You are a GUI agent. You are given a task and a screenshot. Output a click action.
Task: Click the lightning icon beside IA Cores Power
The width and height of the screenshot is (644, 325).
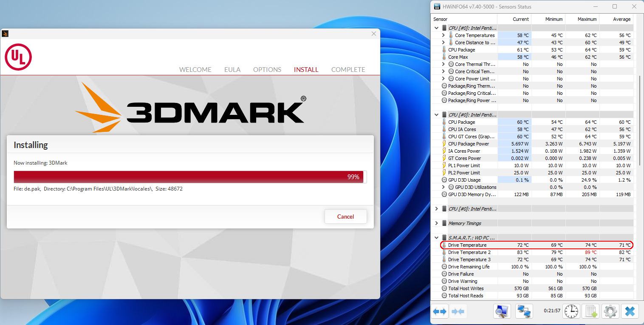coord(444,151)
